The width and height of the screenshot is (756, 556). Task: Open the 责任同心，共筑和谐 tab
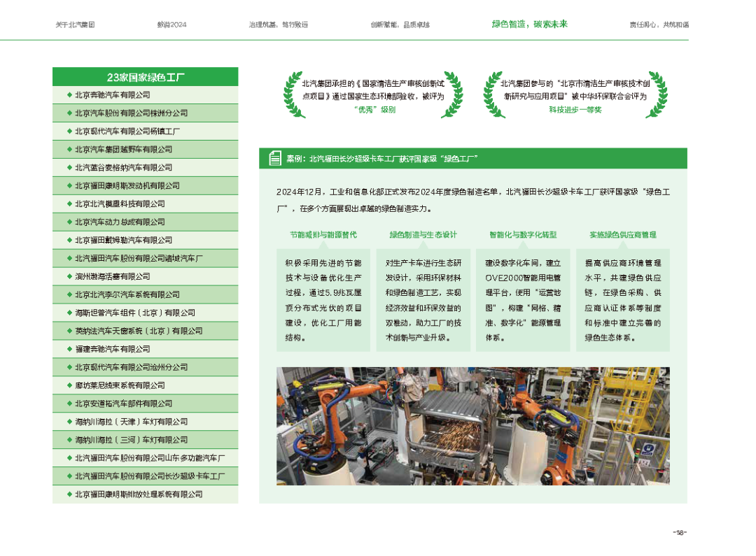coord(659,24)
